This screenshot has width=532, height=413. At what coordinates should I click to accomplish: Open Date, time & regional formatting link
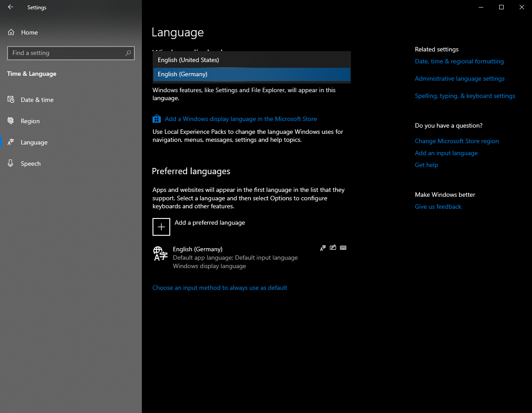pos(459,61)
